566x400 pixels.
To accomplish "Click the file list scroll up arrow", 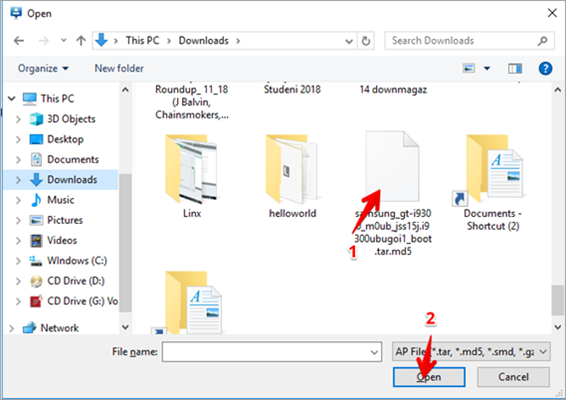I will click(x=557, y=90).
